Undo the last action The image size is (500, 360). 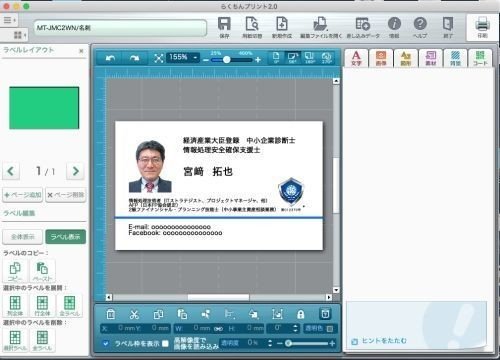pyautogui.click(x=110, y=58)
